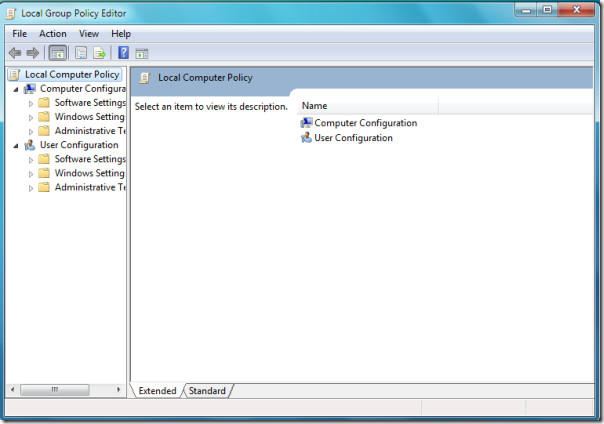Switch to the Standard tab

207,390
